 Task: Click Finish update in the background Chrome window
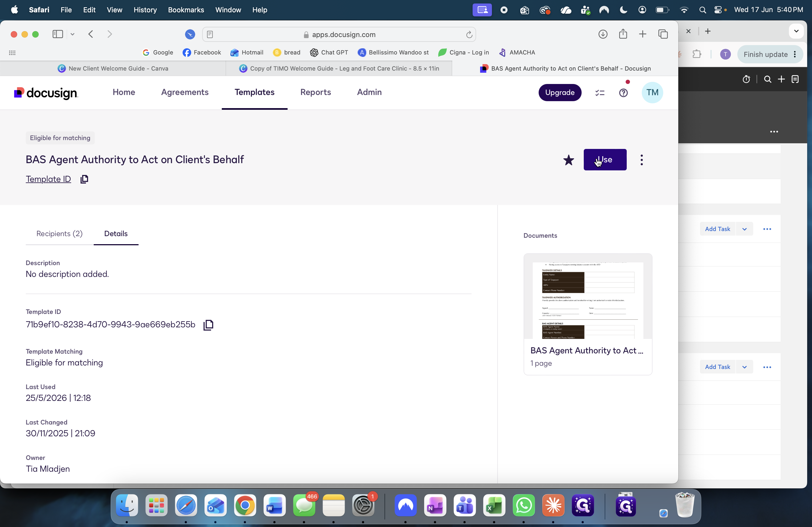[770, 54]
